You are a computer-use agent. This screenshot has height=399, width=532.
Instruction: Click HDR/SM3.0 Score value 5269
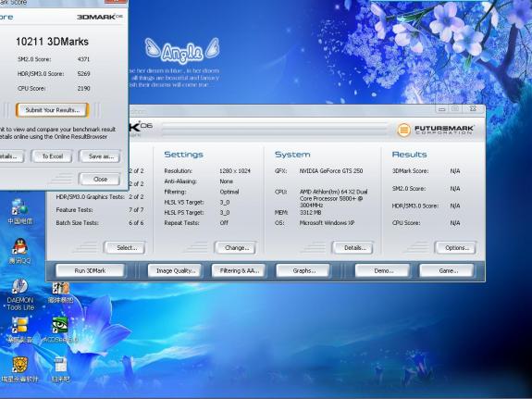tap(83, 74)
